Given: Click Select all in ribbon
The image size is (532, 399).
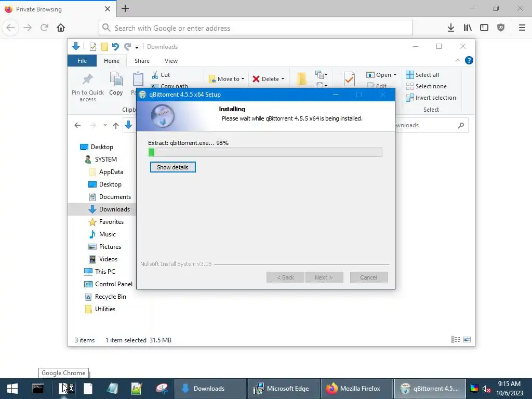Looking at the screenshot, I should [x=422, y=75].
